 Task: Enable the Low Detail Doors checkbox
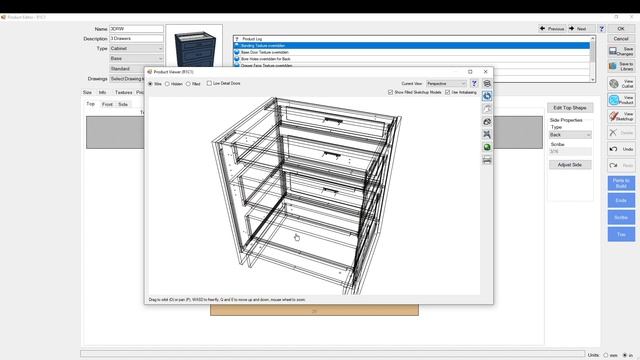[x=209, y=83]
